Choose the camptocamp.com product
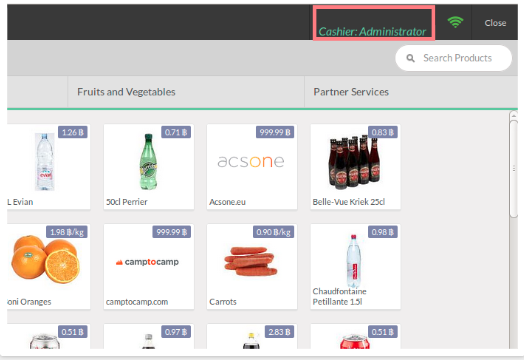The height and width of the screenshot is (360, 524). (149, 267)
